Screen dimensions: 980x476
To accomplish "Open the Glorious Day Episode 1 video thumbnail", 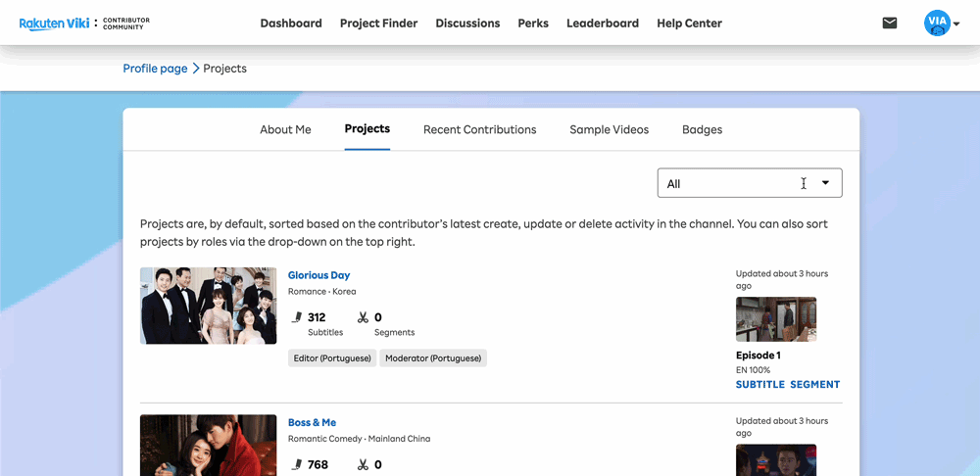I will click(x=776, y=319).
